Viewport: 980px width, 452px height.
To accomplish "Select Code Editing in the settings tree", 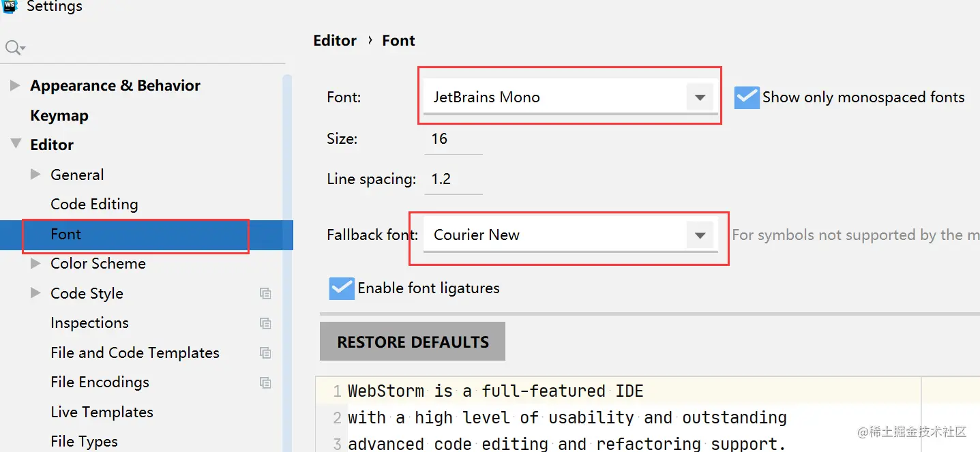I will 94,205.
